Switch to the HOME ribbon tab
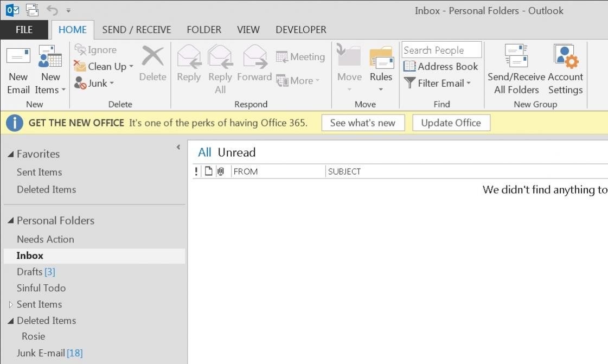Viewport: 608px width, 364px height. coord(73,29)
